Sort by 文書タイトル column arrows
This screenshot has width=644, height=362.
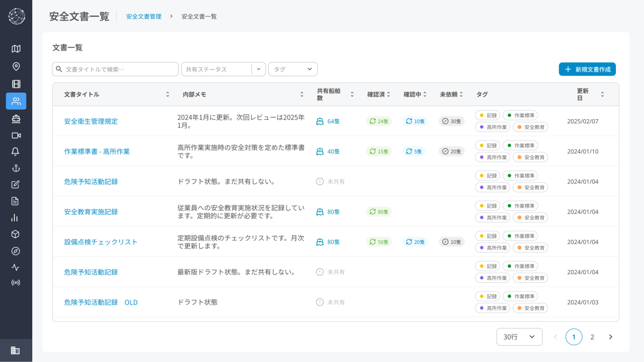coord(167,95)
